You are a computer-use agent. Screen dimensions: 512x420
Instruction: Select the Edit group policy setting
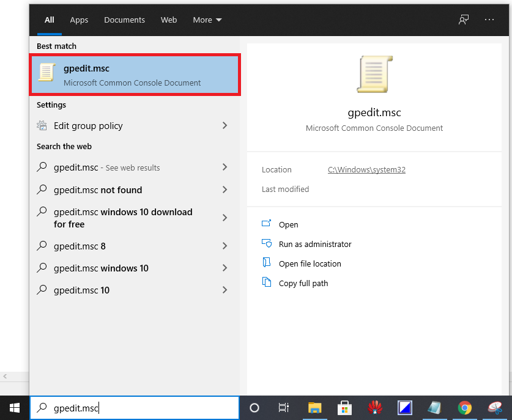(135, 126)
